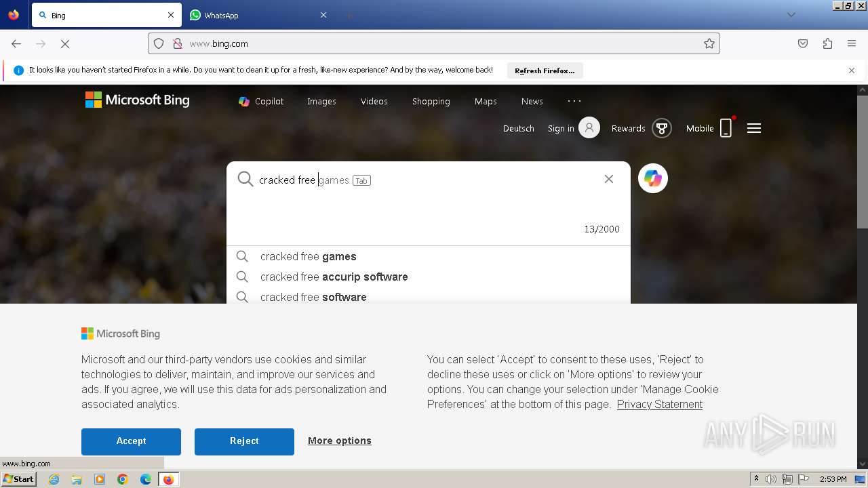Stop loading the page
Image resolution: width=868 pixels, height=488 pixels.
[x=65, y=43]
